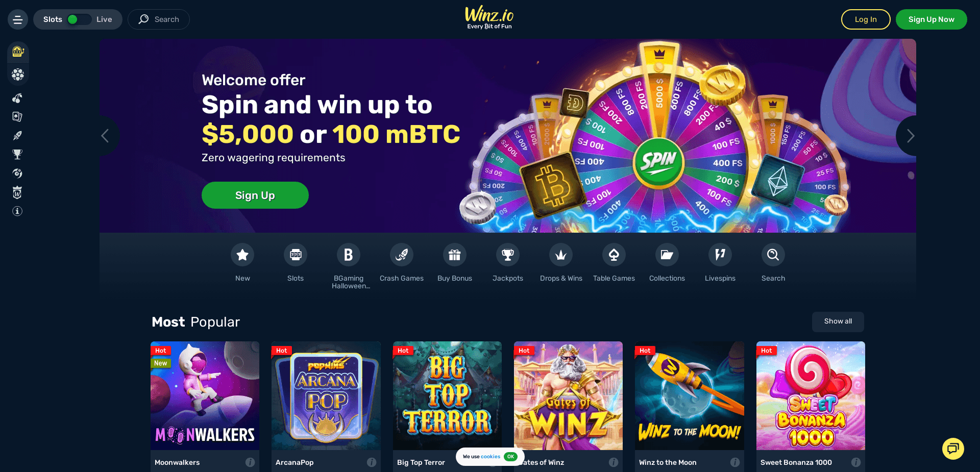Image resolution: width=980 pixels, height=472 pixels.
Task: Select the Jackpots trophy icon
Action: (x=508, y=255)
